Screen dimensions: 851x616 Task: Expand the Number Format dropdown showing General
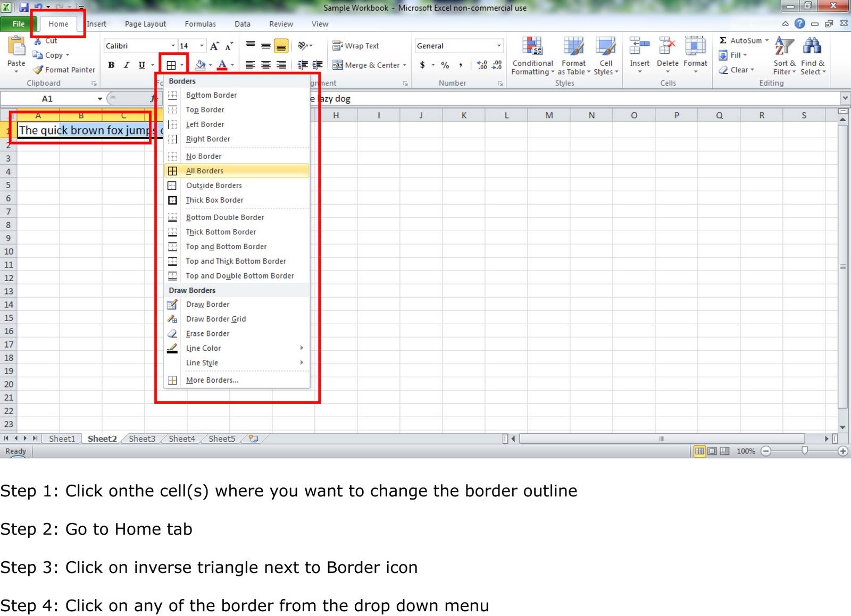tap(498, 46)
